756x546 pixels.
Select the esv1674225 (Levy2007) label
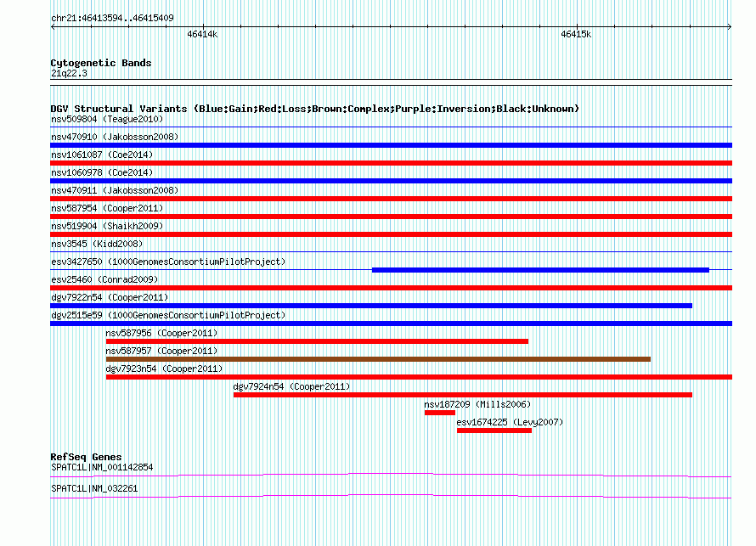tap(510, 422)
